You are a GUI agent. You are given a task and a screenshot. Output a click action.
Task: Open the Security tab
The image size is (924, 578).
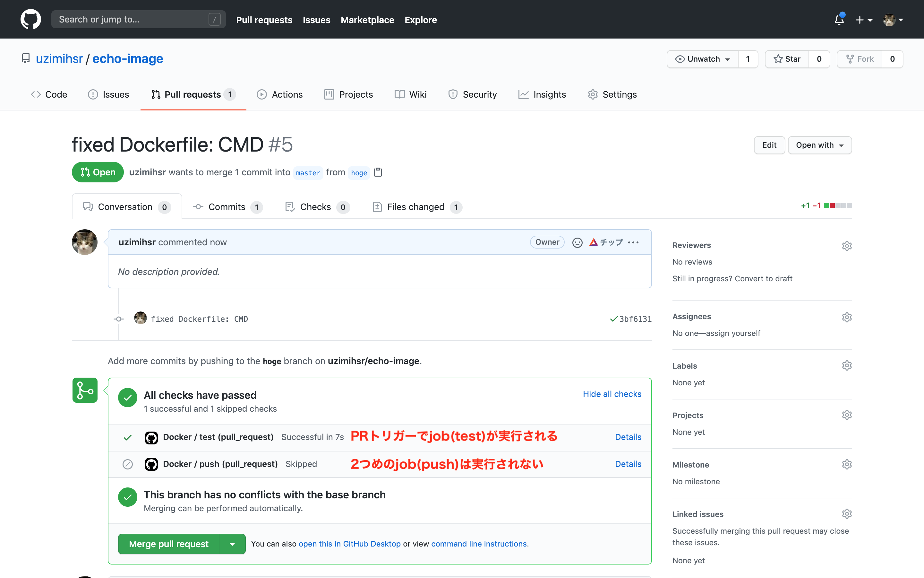tap(472, 94)
